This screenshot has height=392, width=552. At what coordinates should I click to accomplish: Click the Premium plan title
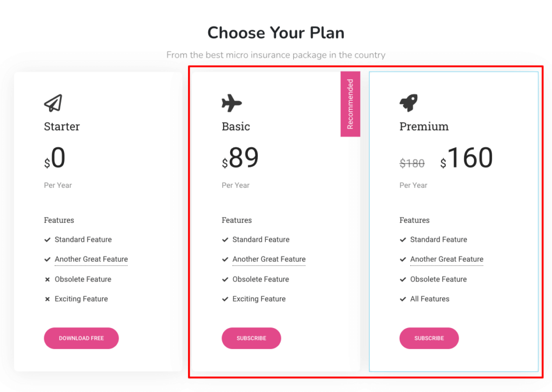[424, 126]
